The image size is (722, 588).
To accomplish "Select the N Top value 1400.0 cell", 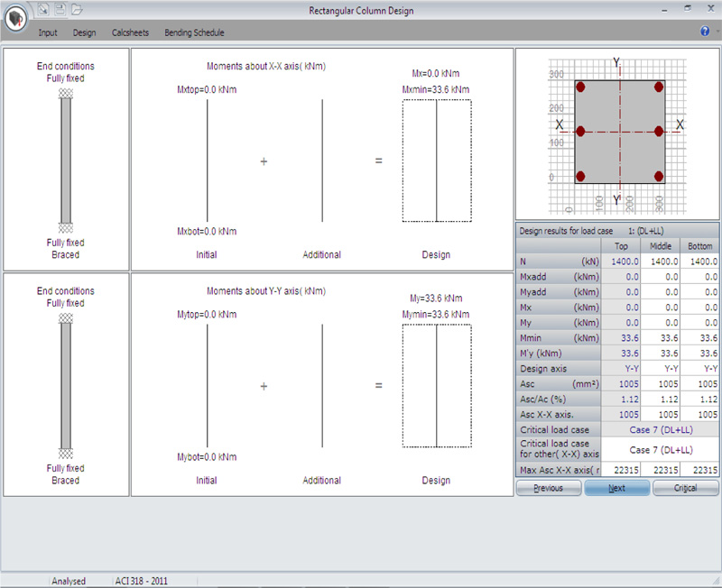I will [621, 262].
